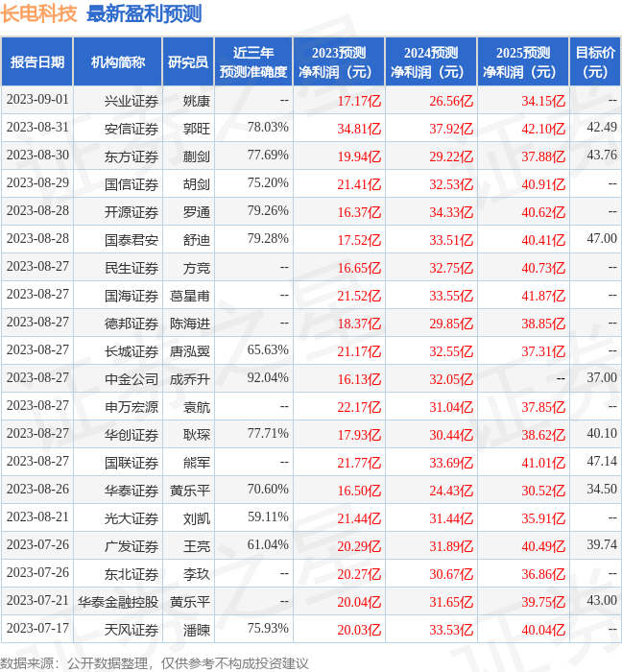Click the target price 34.50
Screen dimensions: 622x672
tap(602, 490)
